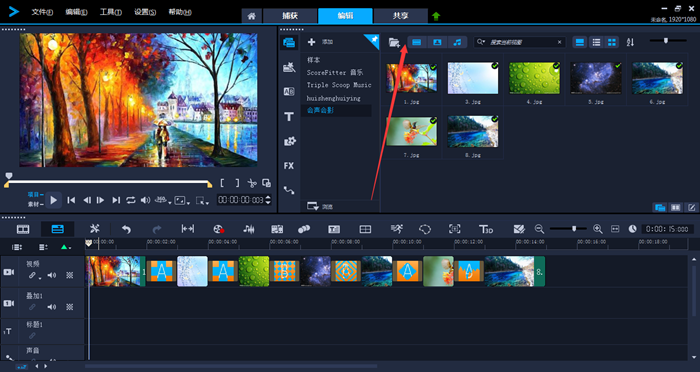Open the time remapping speed icon
Image resolution: width=700 pixels, height=372 pixels.
coord(396,229)
